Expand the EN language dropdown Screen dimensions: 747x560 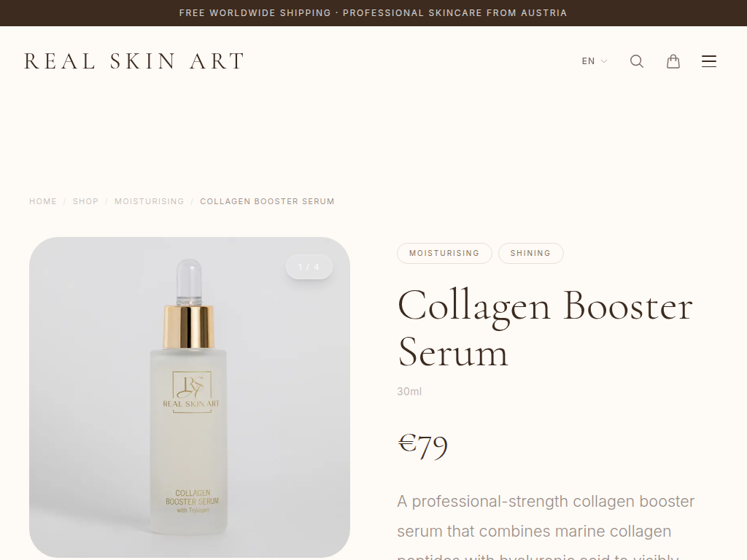(594, 61)
